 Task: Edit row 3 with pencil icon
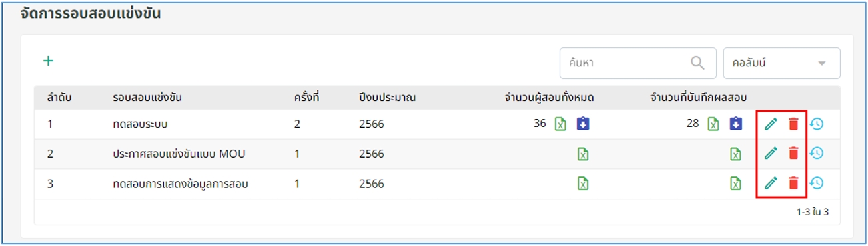[x=771, y=182]
